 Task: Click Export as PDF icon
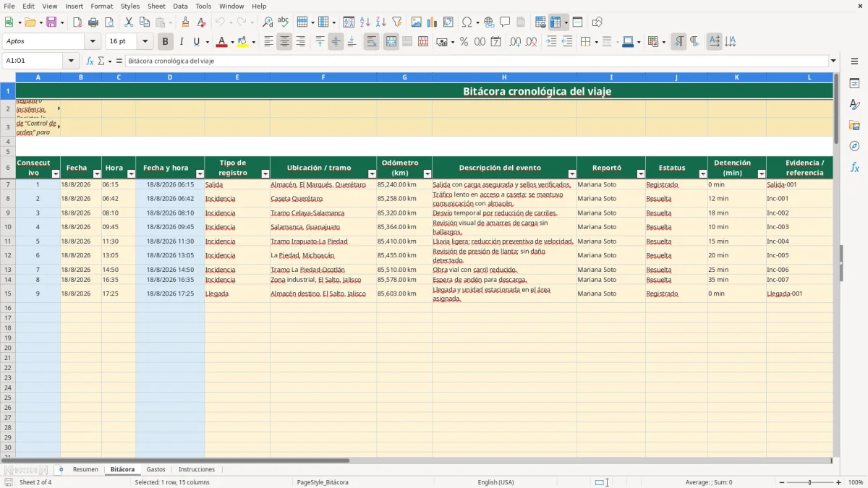click(77, 22)
